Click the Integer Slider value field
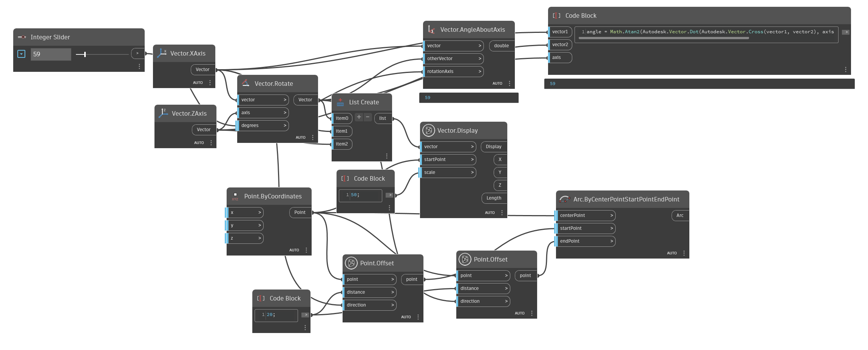This screenshot has height=350, width=868. (x=51, y=54)
